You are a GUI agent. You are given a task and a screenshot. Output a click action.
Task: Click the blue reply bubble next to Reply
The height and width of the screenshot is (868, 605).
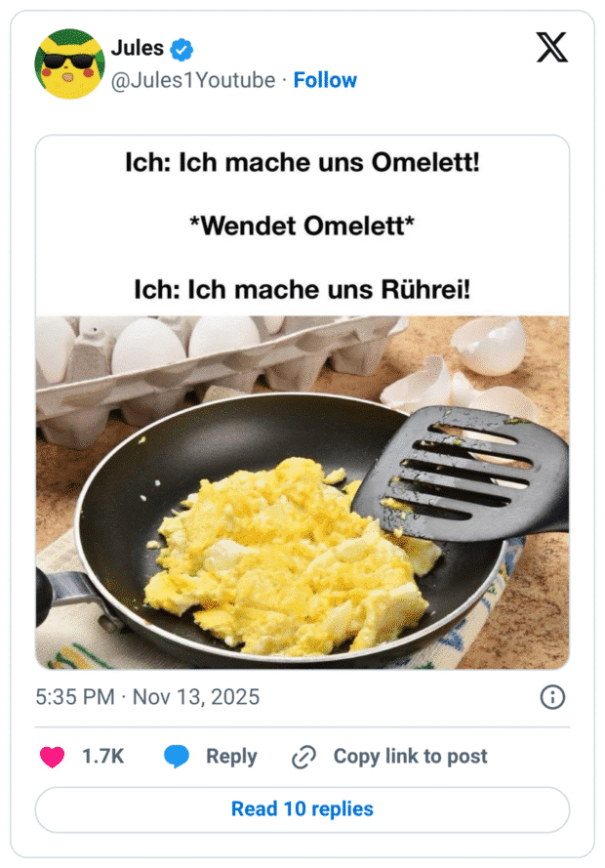pyautogui.click(x=178, y=756)
